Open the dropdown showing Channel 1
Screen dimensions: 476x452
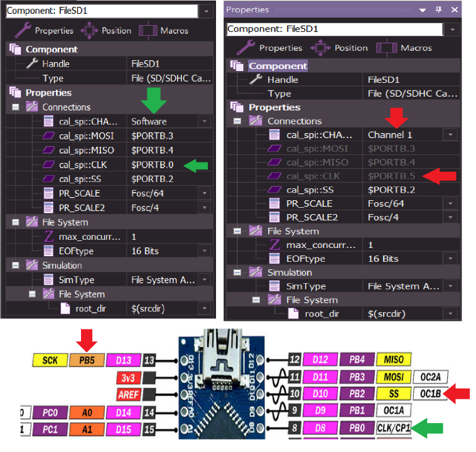click(x=450, y=134)
